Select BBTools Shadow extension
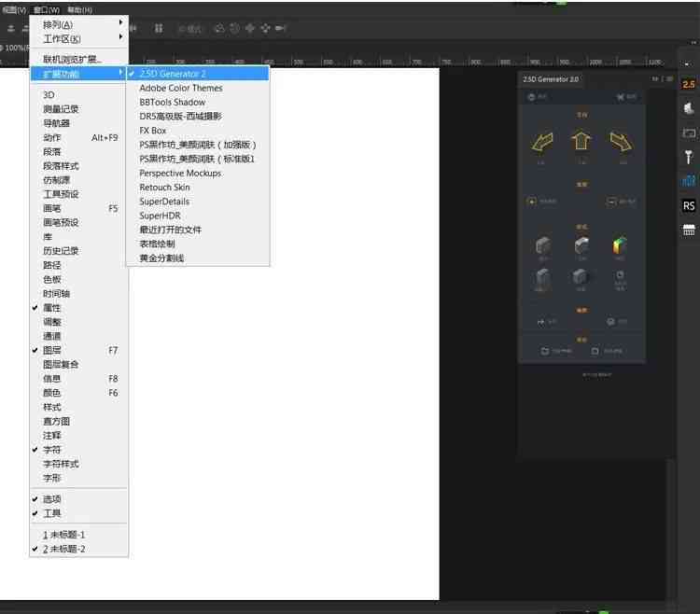Viewport: 700px width, 614px height. coord(198,103)
